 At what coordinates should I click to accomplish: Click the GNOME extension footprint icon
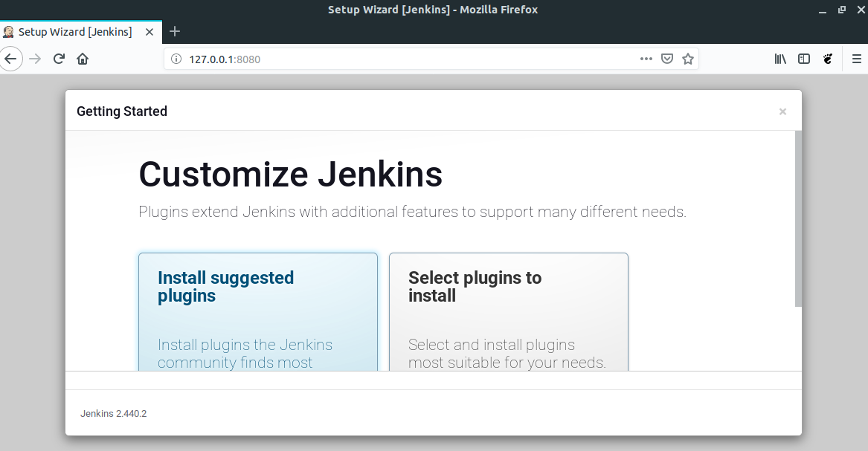(828, 59)
